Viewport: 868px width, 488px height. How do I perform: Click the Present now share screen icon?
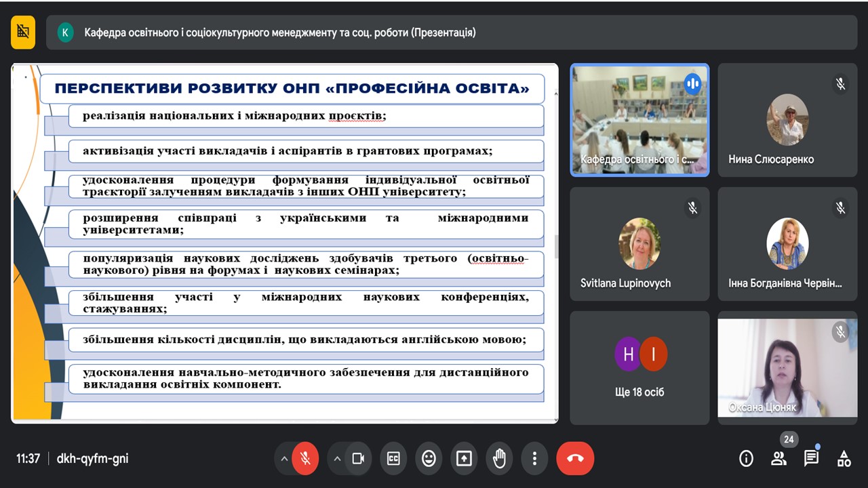click(464, 459)
